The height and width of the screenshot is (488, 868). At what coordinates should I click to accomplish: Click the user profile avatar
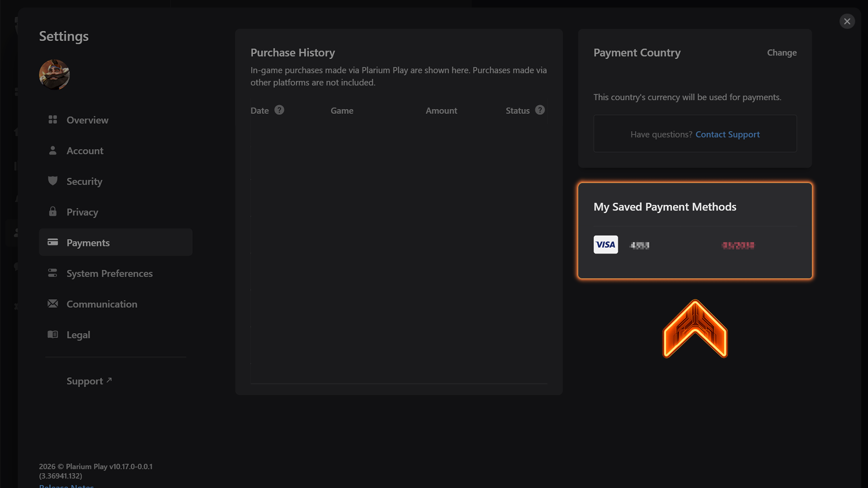(54, 75)
